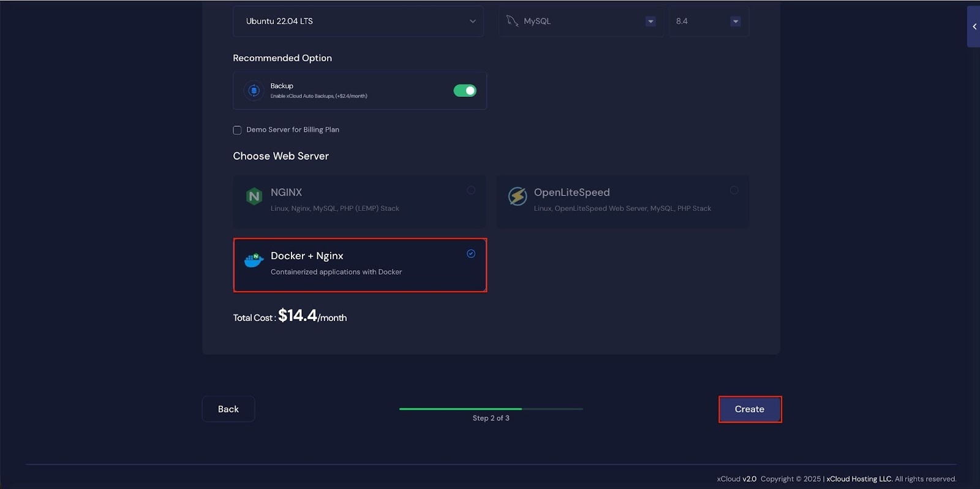Screen dimensions: 980x489
Task: Click the MySQL dolphin icon
Action: 512,21
